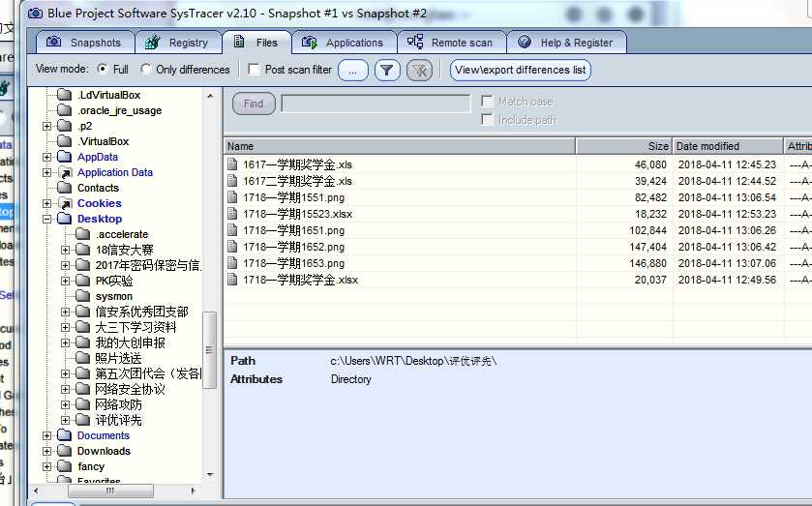812x506 pixels.
Task: Select the 照片选送 folder icon
Action: pos(83,357)
